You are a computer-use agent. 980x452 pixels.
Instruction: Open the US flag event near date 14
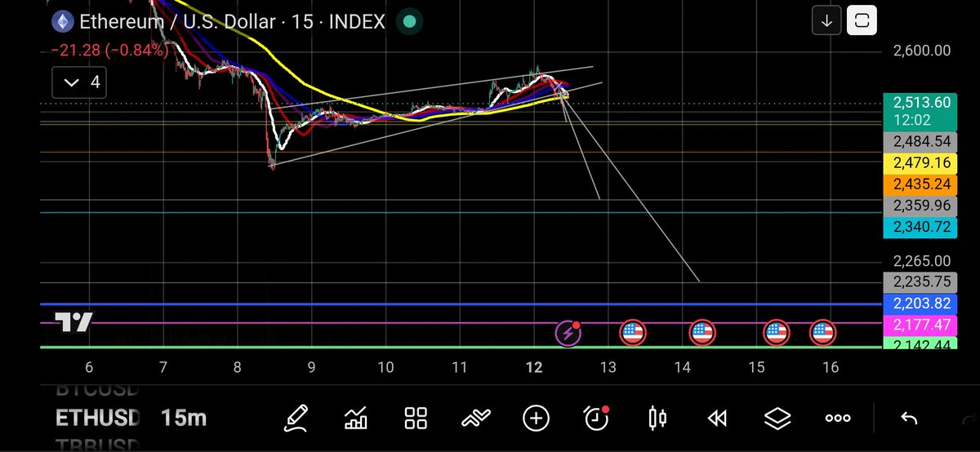(702, 333)
